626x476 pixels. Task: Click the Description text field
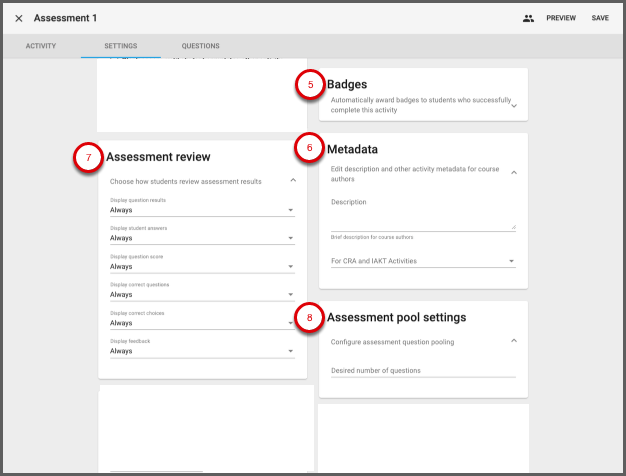pos(422,219)
